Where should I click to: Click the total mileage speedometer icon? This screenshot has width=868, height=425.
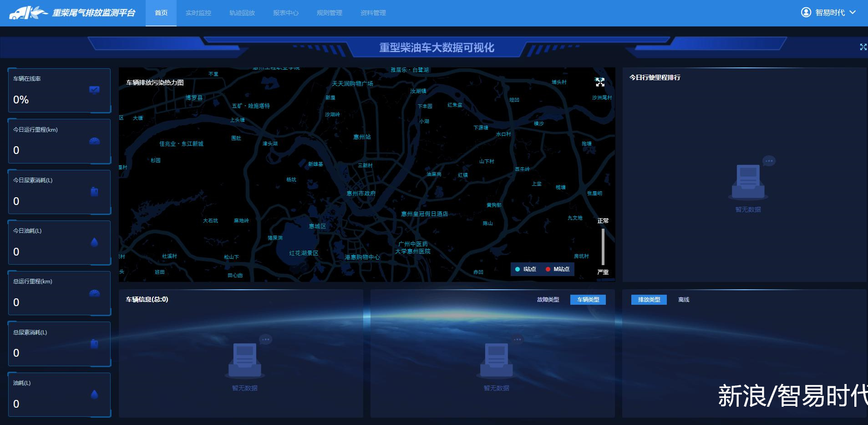(x=94, y=293)
